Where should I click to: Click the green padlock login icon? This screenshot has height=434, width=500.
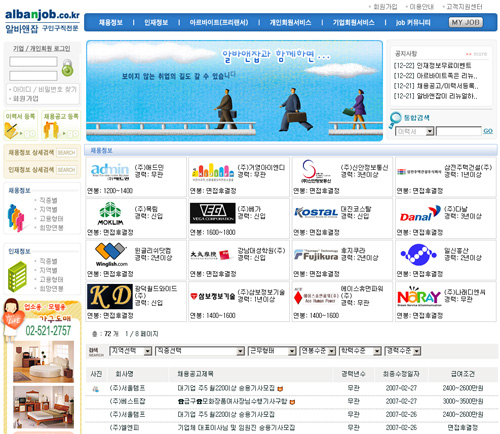(x=67, y=68)
